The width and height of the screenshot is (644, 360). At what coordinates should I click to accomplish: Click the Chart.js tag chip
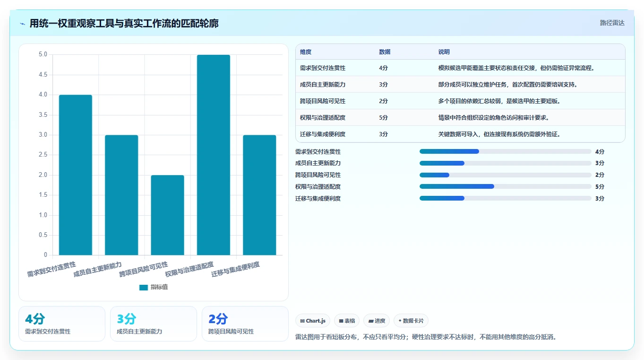pos(312,321)
